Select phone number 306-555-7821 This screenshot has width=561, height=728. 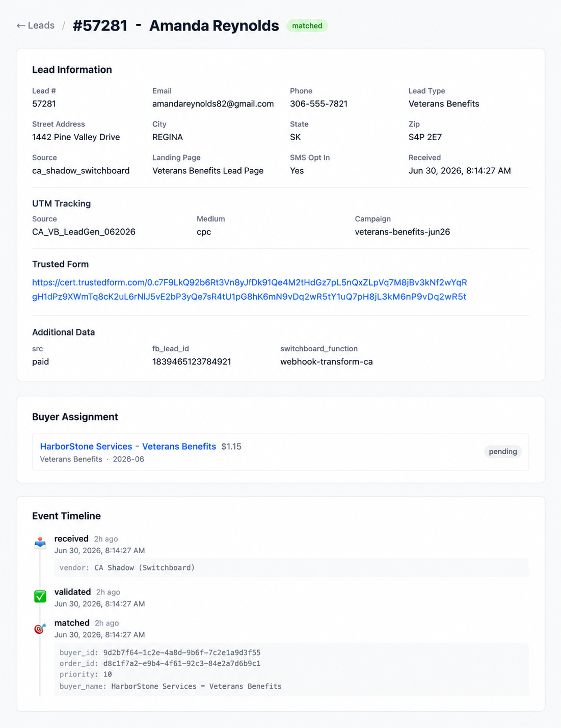(318, 104)
